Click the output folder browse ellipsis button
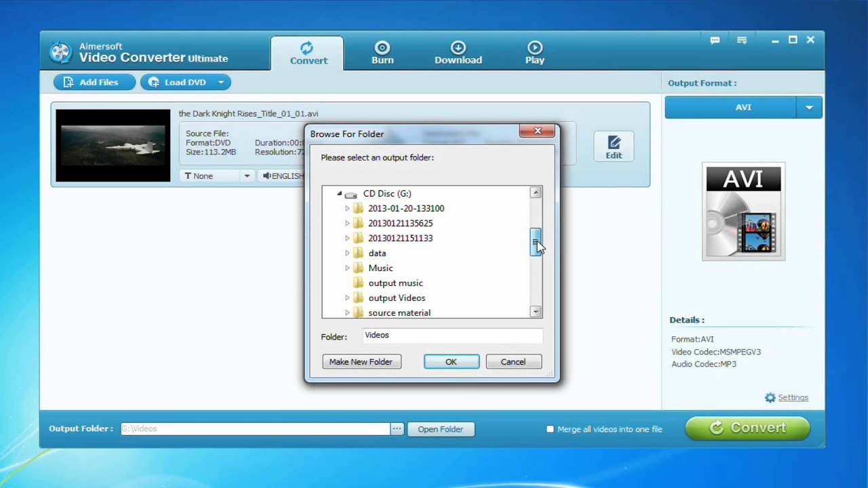Screen dimensions: 868x488 [x=397, y=429]
